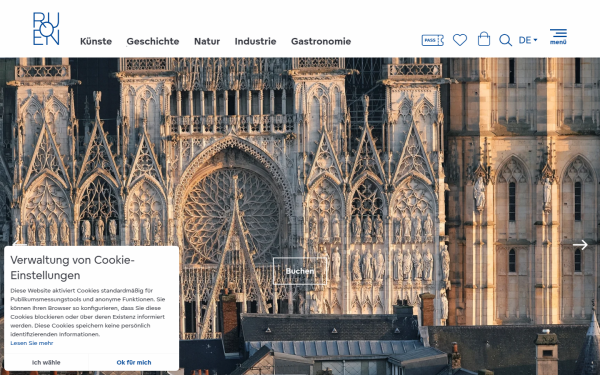Open the Industrie menu item
This screenshot has height=375, width=600.
coord(255,41)
